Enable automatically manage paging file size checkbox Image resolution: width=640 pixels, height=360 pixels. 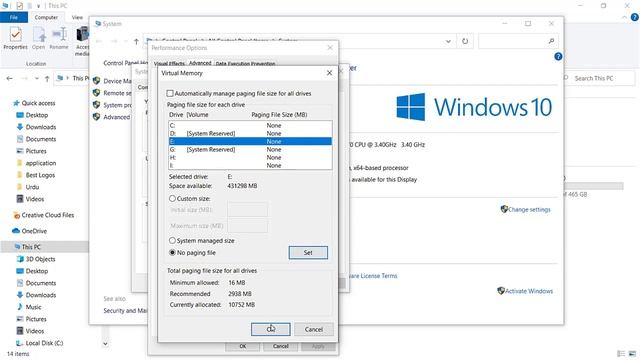point(170,93)
